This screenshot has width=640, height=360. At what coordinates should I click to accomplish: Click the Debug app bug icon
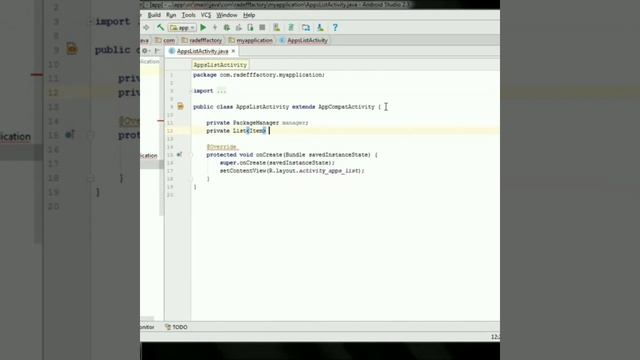click(x=227, y=28)
